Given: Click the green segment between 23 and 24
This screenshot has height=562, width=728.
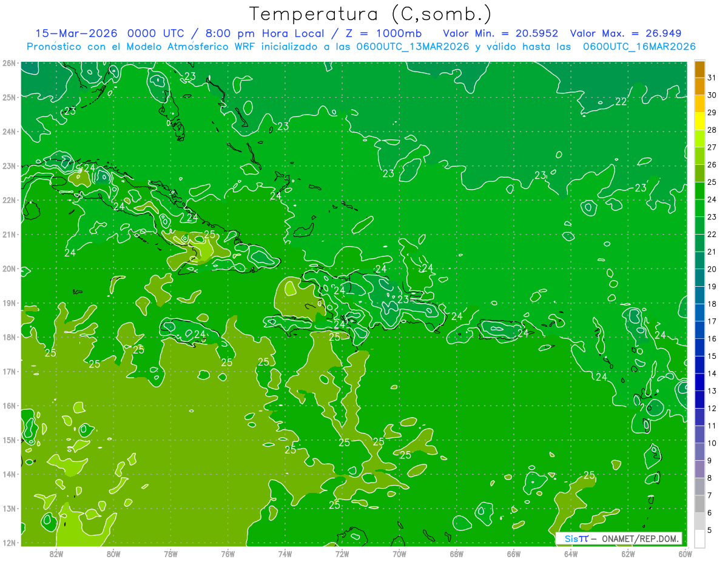Looking at the screenshot, I should pyautogui.click(x=699, y=209).
